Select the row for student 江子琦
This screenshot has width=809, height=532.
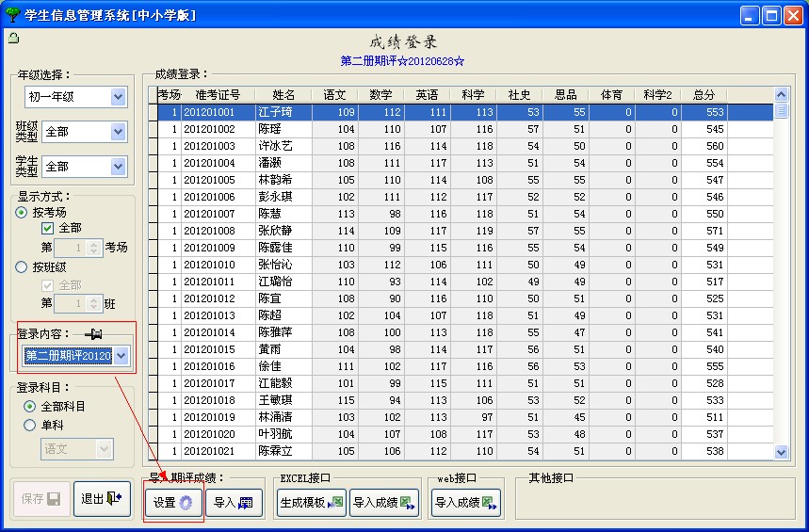(465, 112)
